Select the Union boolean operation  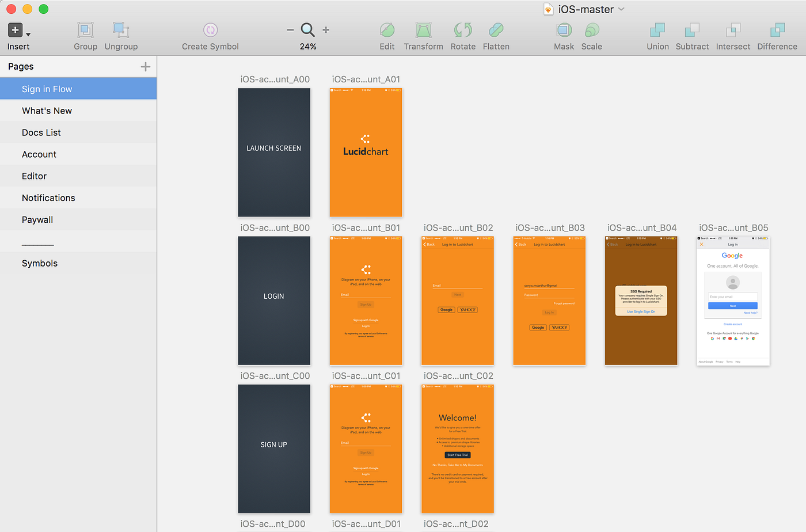tap(657, 35)
